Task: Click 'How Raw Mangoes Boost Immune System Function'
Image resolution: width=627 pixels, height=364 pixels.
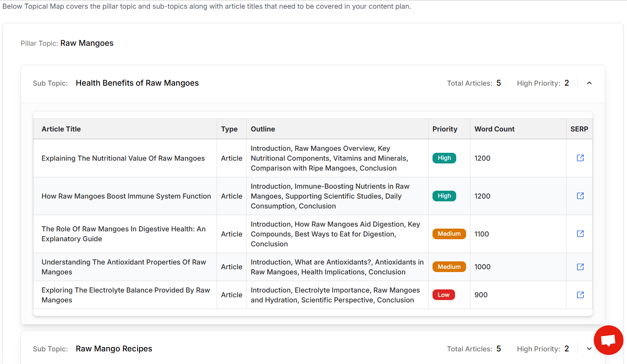Action: pyautogui.click(x=126, y=196)
